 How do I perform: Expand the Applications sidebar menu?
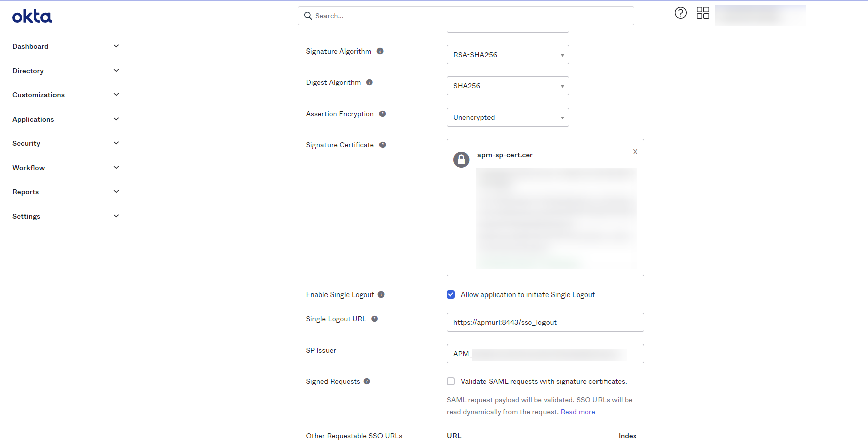pos(66,119)
